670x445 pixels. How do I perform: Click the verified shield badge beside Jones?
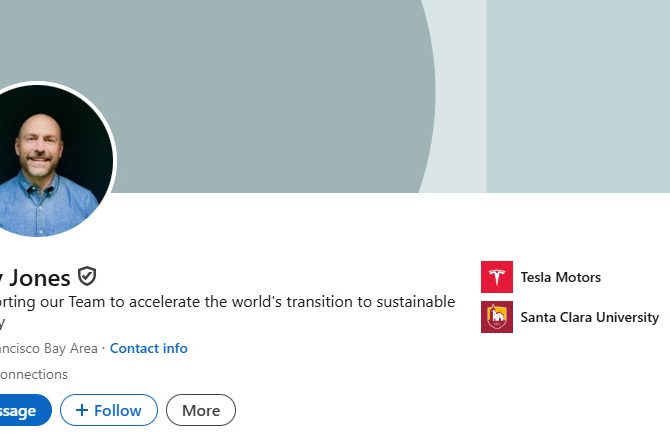[x=87, y=277]
